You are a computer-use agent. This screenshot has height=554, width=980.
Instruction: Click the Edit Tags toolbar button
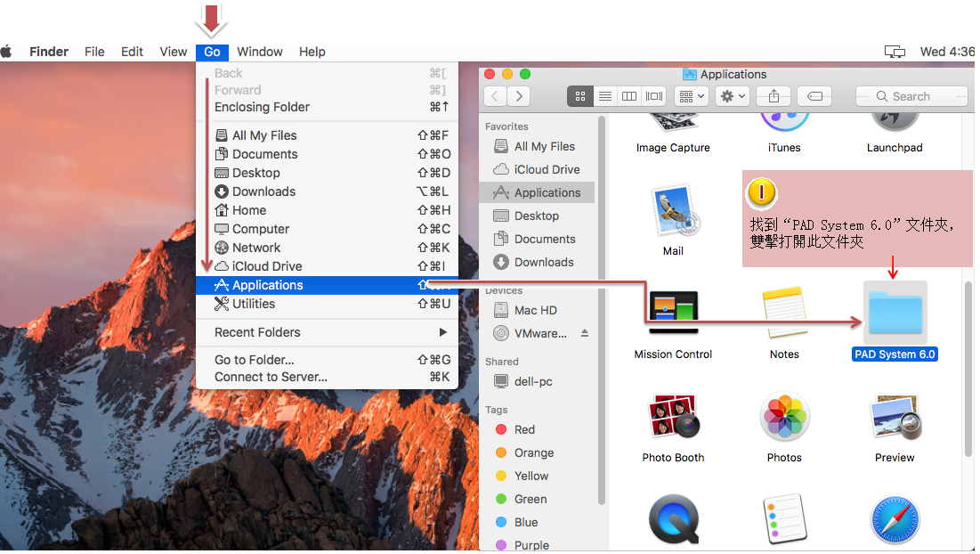tap(815, 96)
